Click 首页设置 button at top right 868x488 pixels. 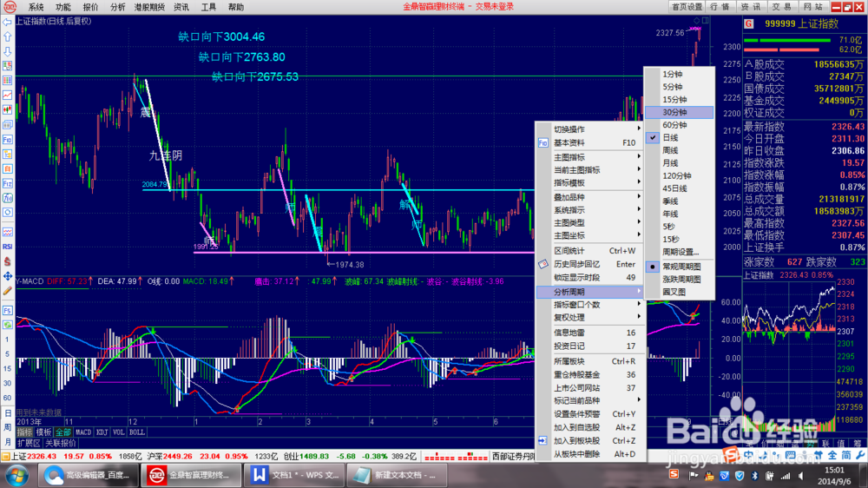(687, 7)
